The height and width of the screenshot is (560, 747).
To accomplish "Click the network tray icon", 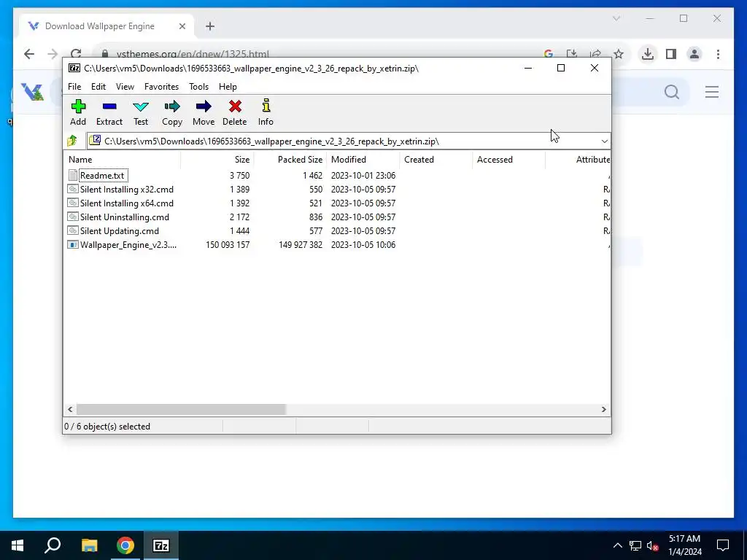I will point(635,545).
